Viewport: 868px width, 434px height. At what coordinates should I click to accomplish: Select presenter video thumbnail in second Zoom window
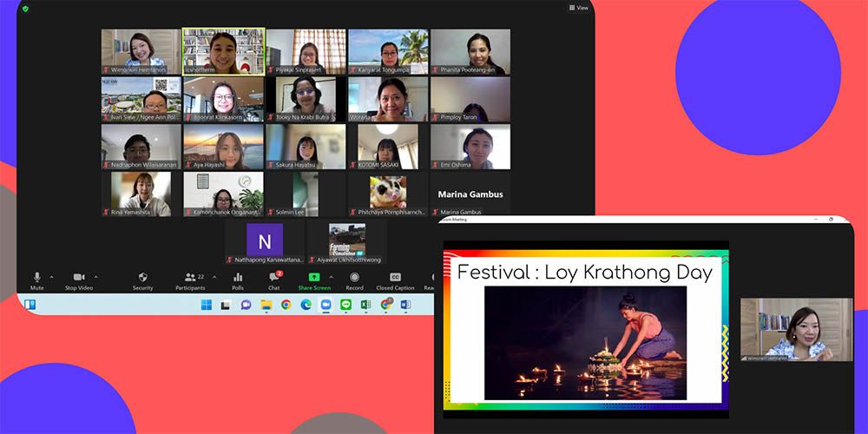[x=797, y=330]
